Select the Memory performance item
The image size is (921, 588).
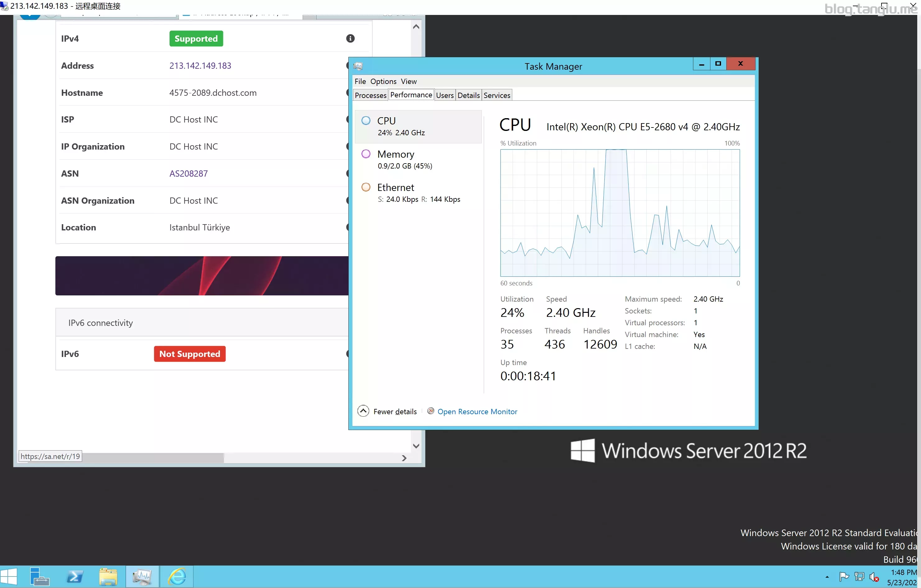(x=418, y=160)
